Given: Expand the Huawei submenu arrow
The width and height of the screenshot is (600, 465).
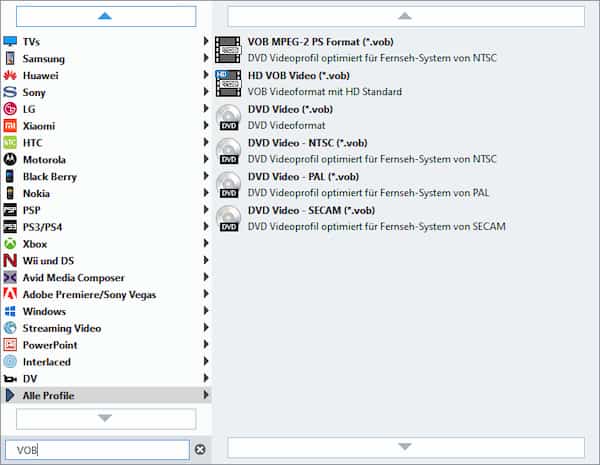Looking at the screenshot, I should 206,75.
